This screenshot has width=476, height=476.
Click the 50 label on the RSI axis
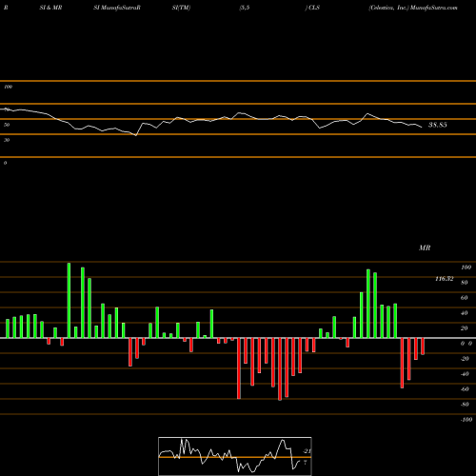(7, 125)
